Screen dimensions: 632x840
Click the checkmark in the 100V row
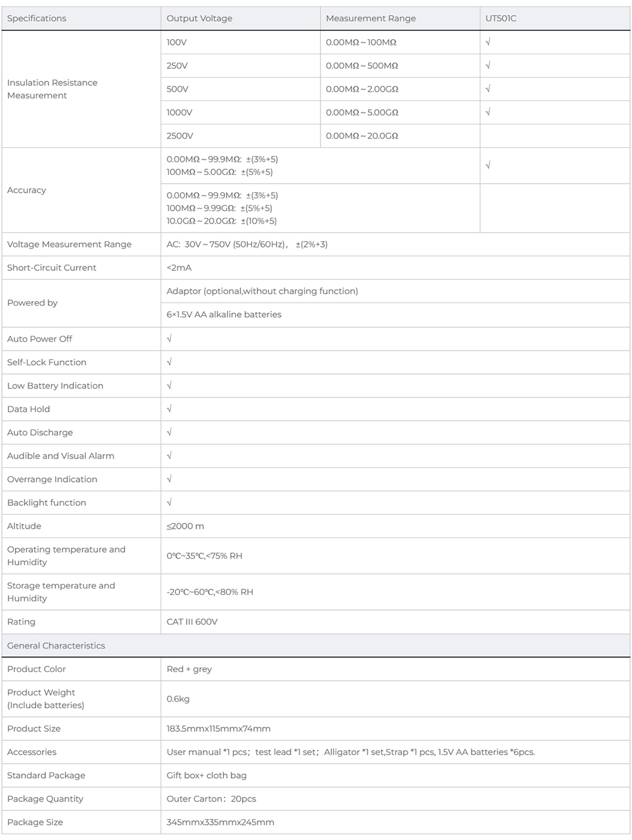(488, 42)
